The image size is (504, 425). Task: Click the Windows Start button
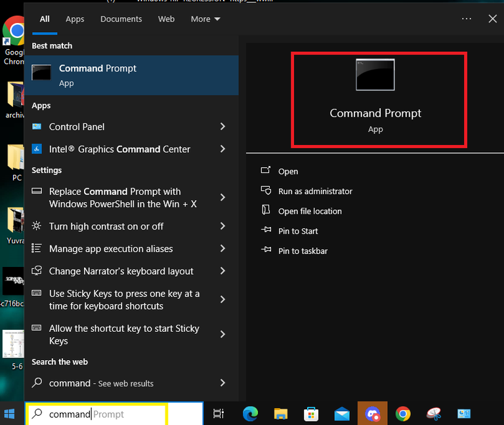[x=10, y=414]
